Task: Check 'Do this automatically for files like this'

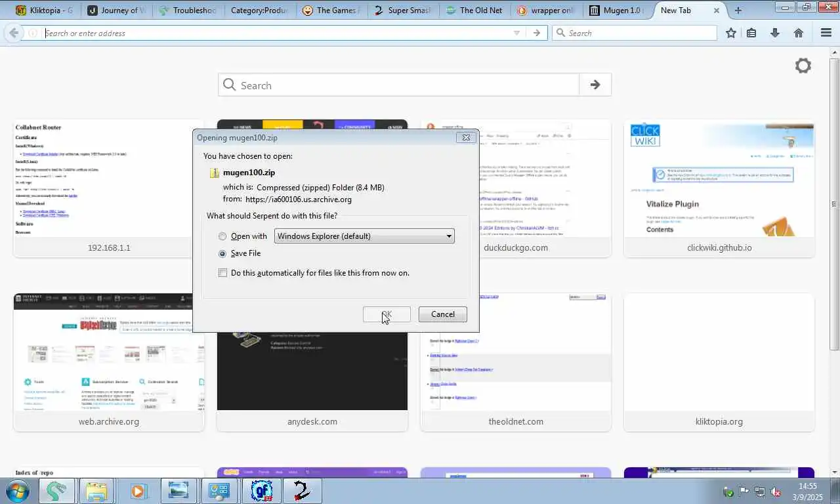Action: click(222, 273)
